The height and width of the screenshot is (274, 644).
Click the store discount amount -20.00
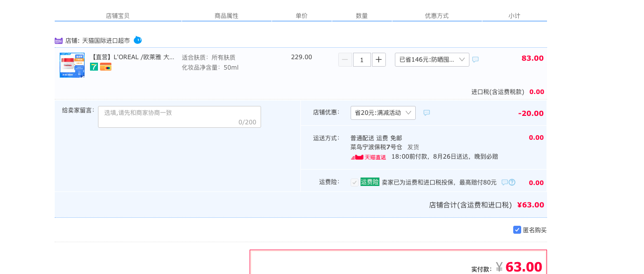(531, 113)
